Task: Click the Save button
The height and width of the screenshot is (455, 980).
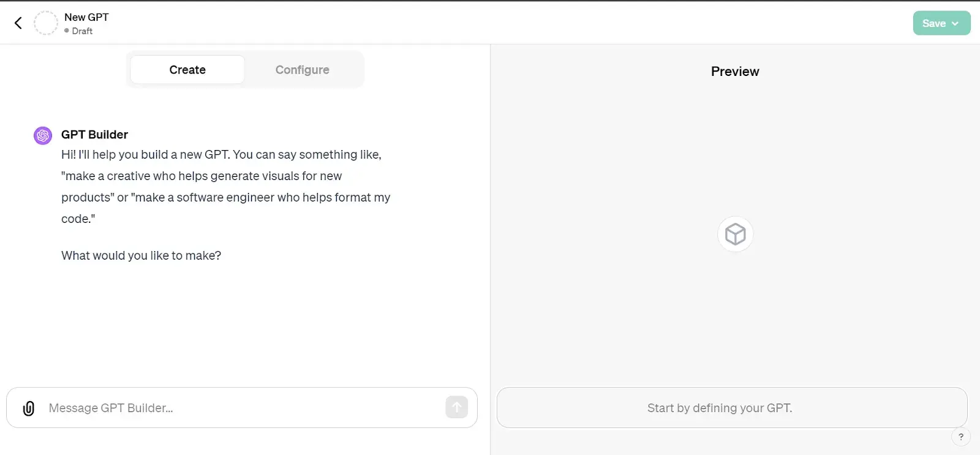Action: point(933,23)
